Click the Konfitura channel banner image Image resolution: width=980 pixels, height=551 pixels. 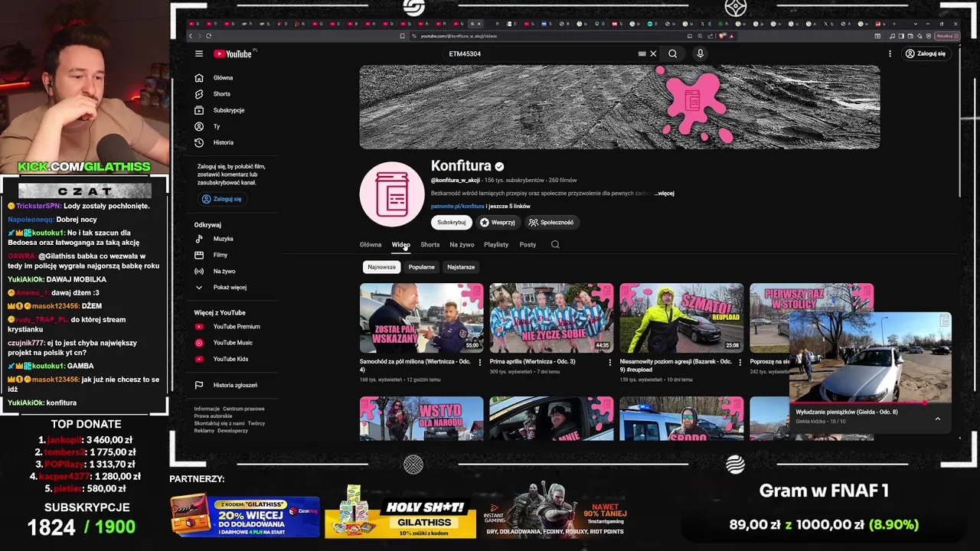click(x=619, y=107)
